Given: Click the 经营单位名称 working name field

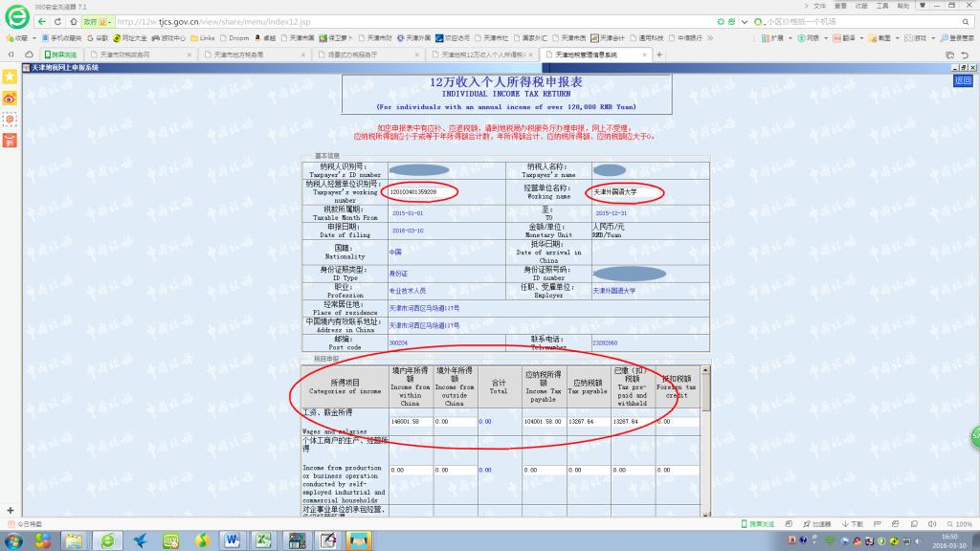Looking at the screenshot, I should coord(624,192).
